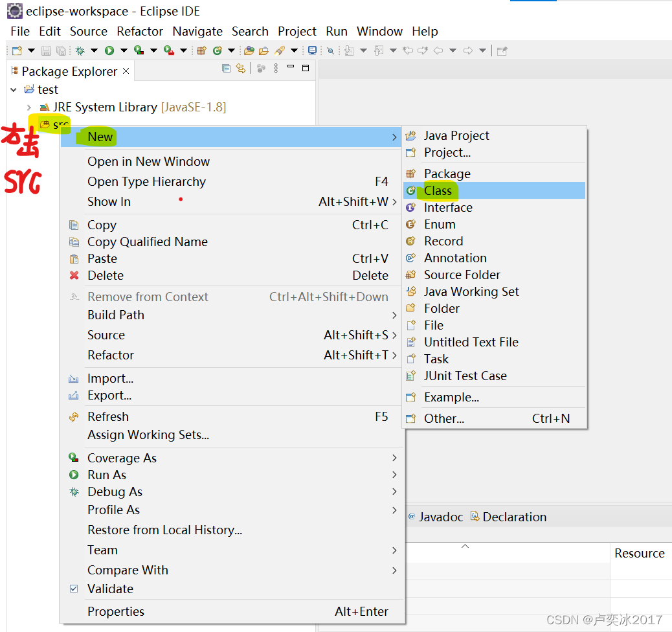Image resolution: width=672 pixels, height=632 pixels.
Task: Click the Open Console monitor toolbar icon
Action: [313, 51]
